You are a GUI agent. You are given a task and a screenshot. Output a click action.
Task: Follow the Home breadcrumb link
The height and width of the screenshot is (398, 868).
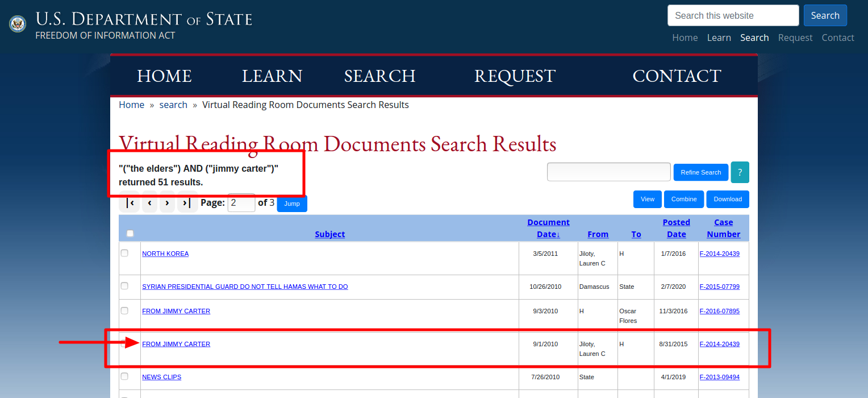[x=131, y=105]
